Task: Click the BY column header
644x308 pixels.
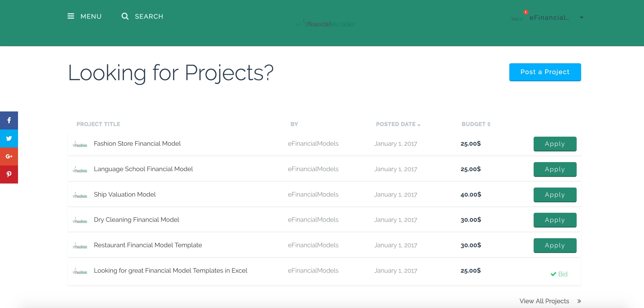Action: pyautogui.click(x=294, y=124)
